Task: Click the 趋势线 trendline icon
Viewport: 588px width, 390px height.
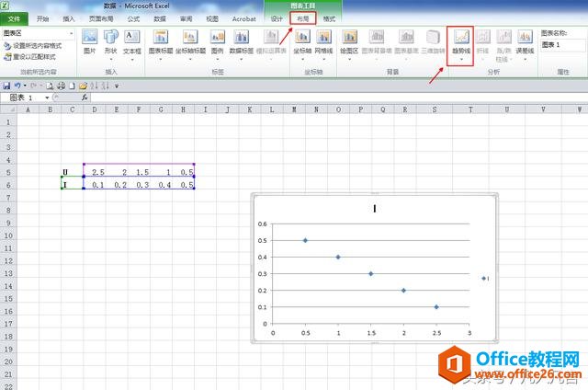Action: pyautogui.click(x=461, y=37)
